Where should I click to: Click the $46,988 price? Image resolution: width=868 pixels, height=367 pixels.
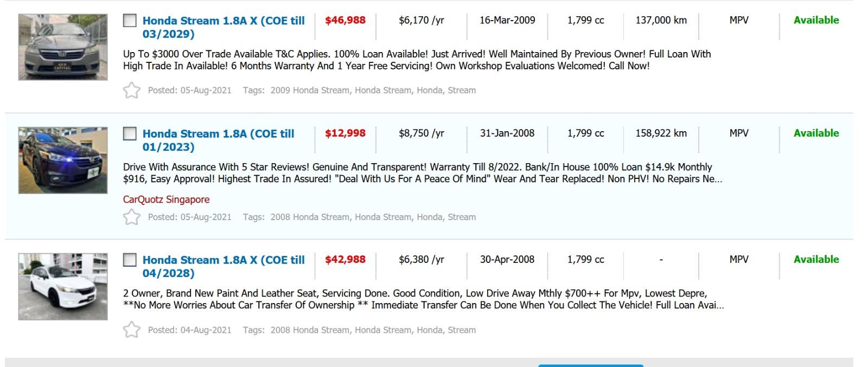pos(345,21)
